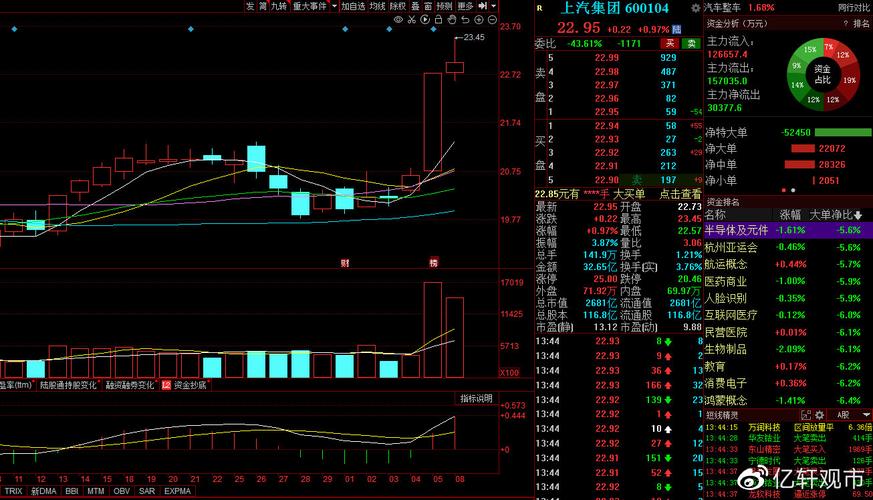
Task: Toggle the padlock lock icon
Action: (438, 20)
